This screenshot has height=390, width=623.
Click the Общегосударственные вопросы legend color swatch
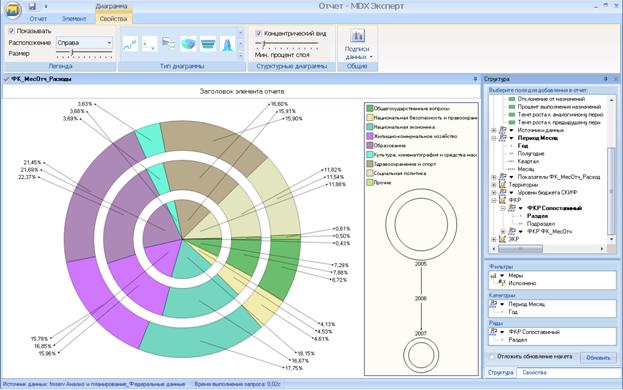[x=370, y=108]
